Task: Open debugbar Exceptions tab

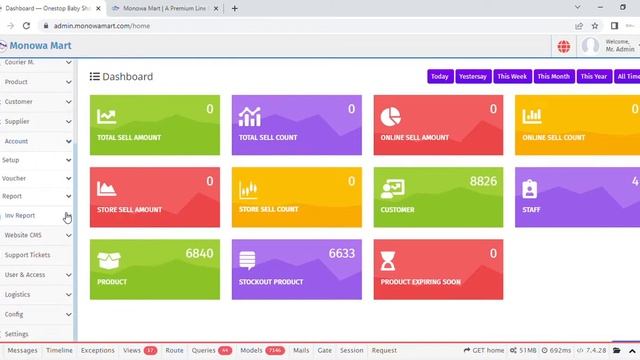Action: 98,350
